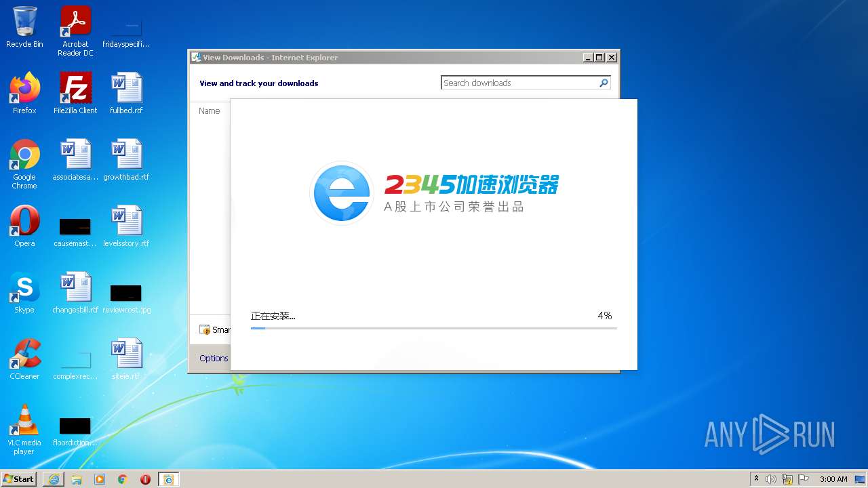Image resolution: width=868 pixels, height=488 pixels.
Task: Open FileZilla Client shortcut
Action: (75, 94)
